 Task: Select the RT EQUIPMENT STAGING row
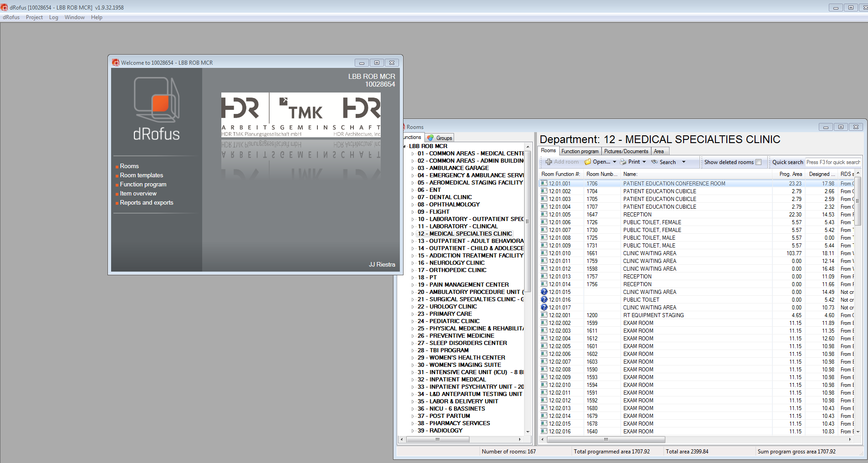tap(696, 315)
